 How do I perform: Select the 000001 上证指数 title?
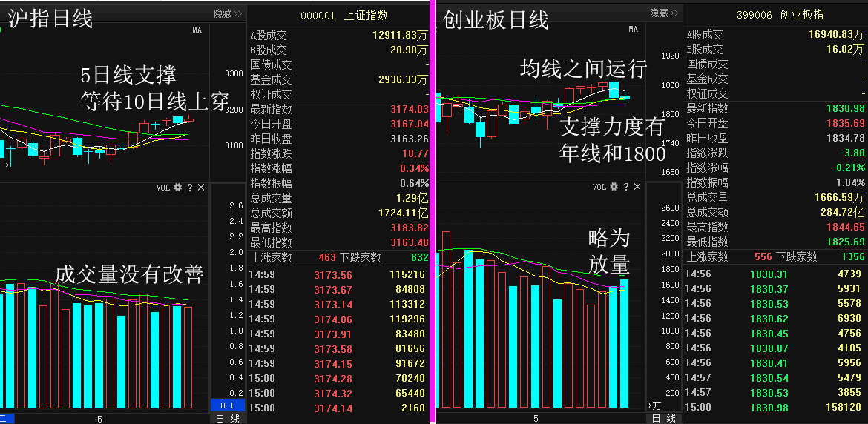tap(343, 16)
